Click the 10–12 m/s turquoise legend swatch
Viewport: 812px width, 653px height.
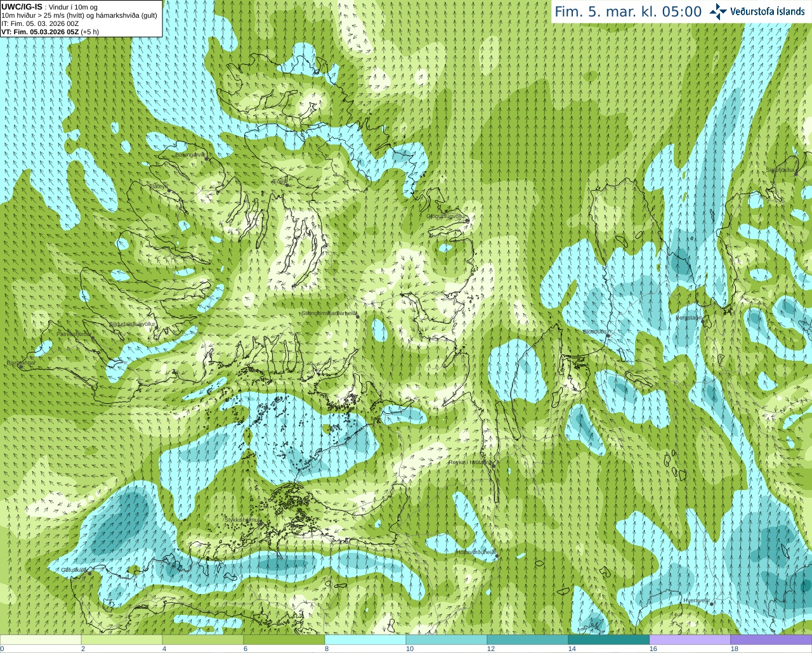pyautogui.click(x=447, y=640)
